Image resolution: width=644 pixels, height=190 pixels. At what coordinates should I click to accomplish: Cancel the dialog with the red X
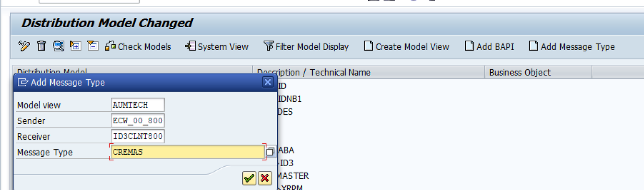pos(265,178)
